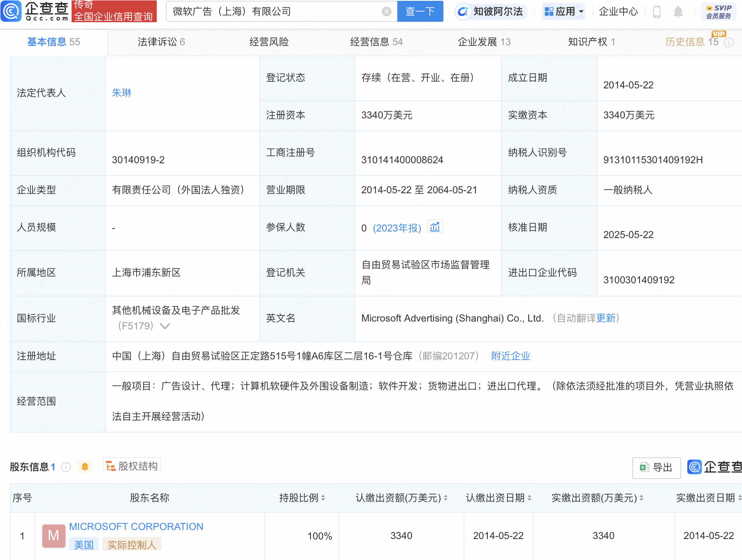Open the (2023年报) link
742x560 pixels.
point(397,228)
